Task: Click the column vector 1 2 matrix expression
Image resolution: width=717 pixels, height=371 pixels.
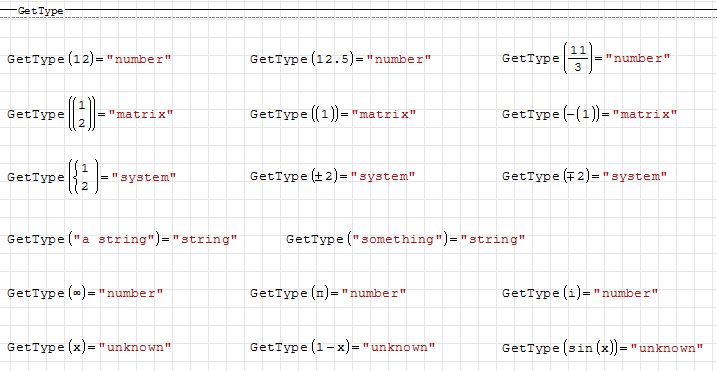Action: point(90,114)
